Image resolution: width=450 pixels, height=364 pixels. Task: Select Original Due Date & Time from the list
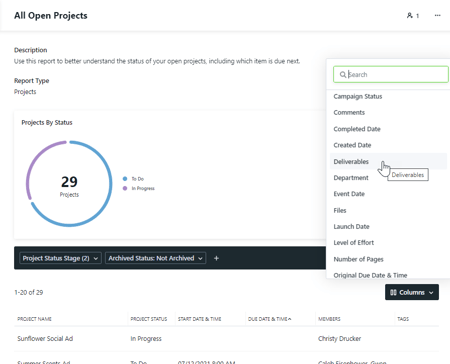370,275
